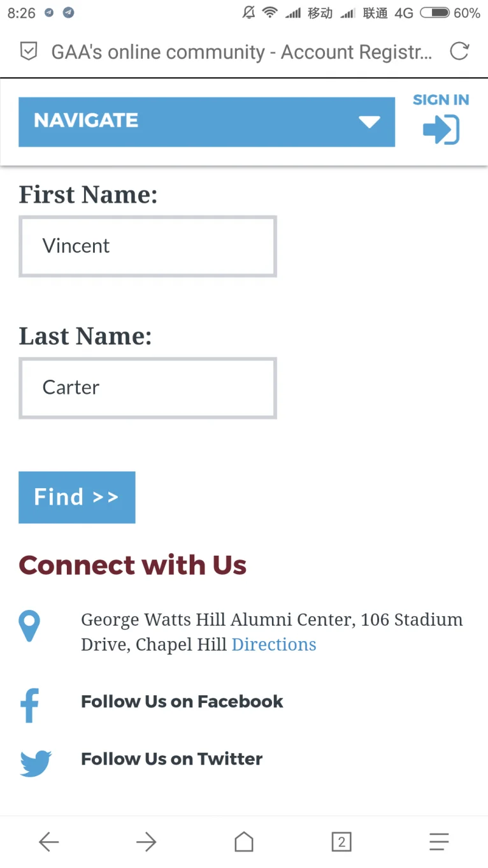The image size is (488, 868).
Task: Tap the Twitter bird icon
Action: pyautogui.click(x=35, y=763)
